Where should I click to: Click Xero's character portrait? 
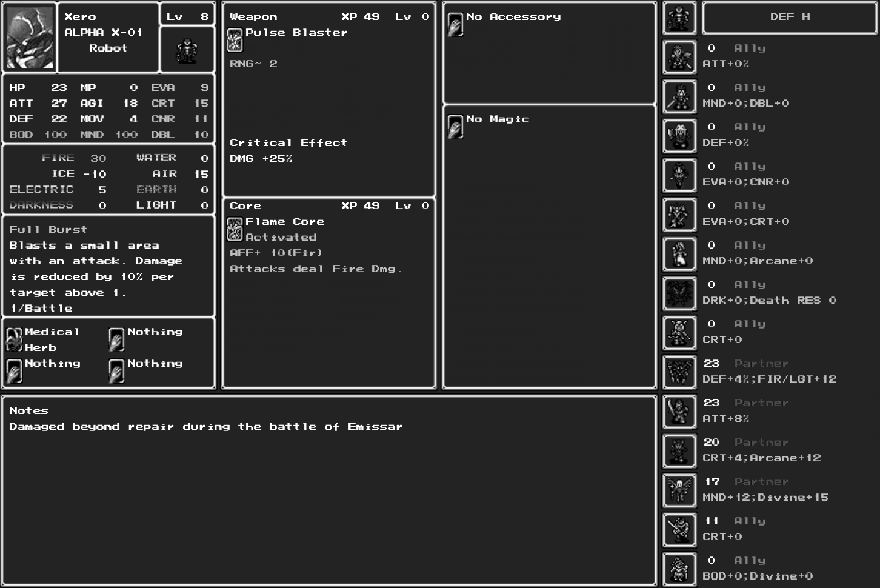pos(30,38)
